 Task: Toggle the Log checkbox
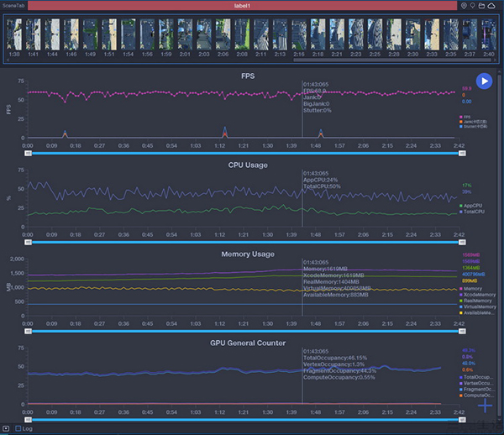[18, 428]
